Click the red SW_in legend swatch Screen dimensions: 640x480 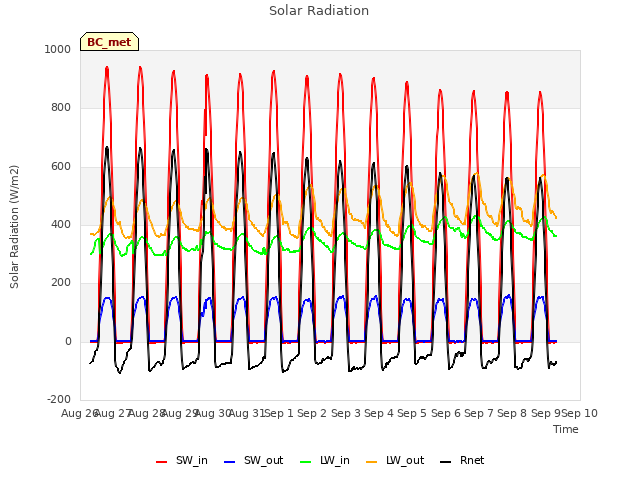(x=162, y=462)
